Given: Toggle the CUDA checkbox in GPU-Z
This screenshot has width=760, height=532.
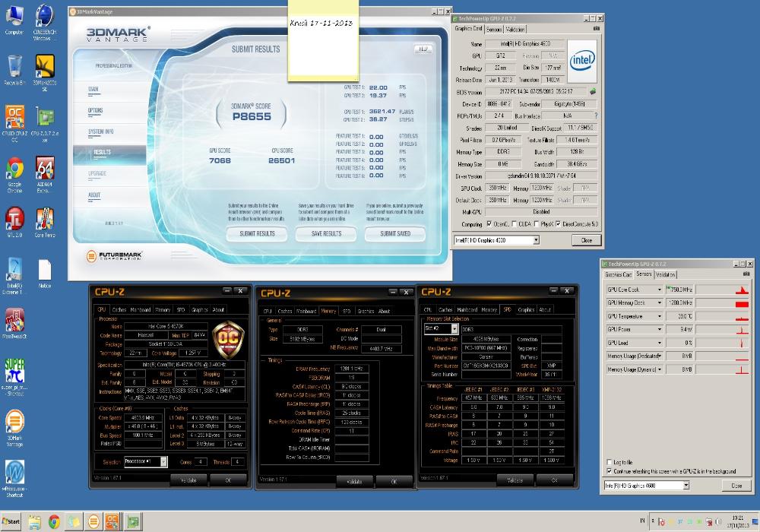Looking at the screenshot, I should click(x=514, y=224).
